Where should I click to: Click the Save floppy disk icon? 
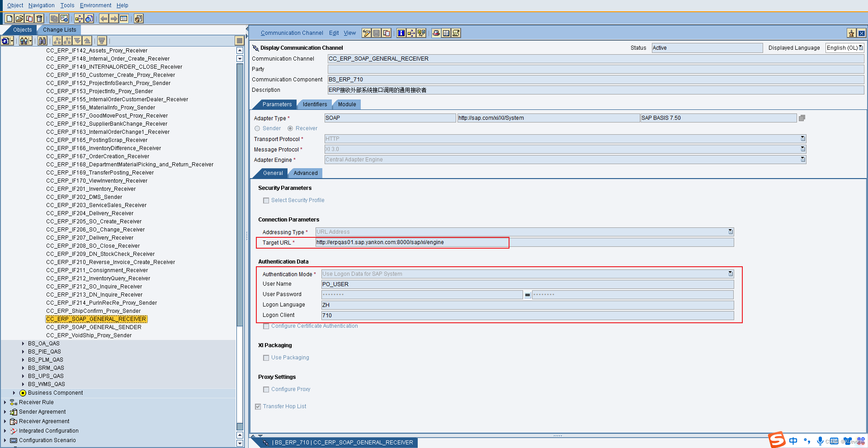[x=377, y=33]
